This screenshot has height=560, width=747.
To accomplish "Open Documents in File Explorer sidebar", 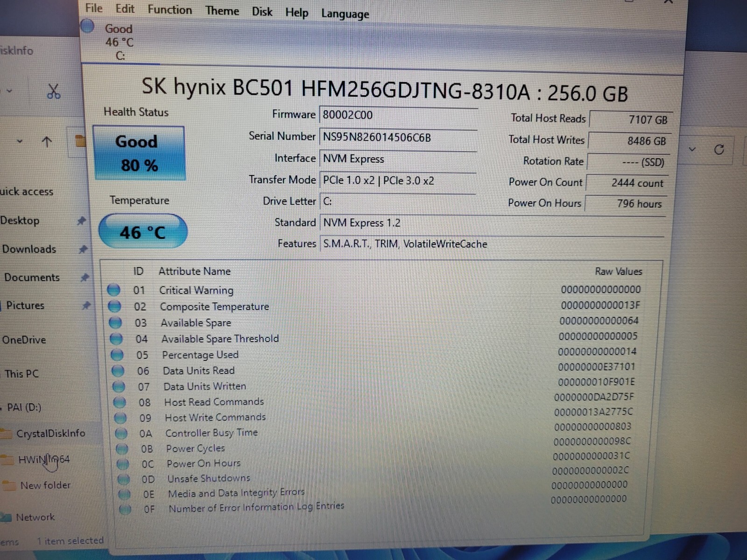I will pyautogui.click(x=32, y=278).
